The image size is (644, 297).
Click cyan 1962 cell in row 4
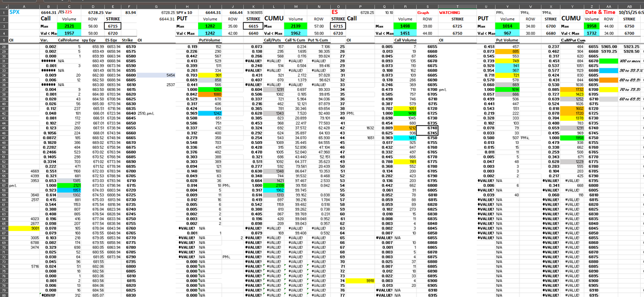coord(295,33)
